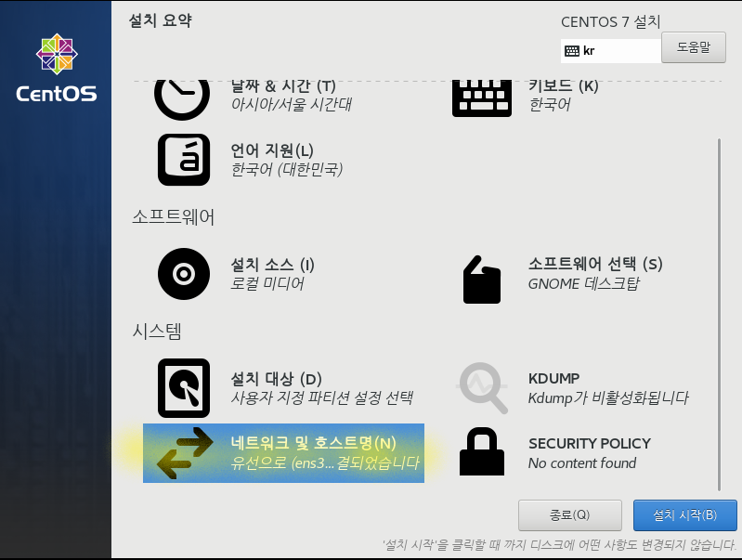Viewport: 742px width, 560px height.
Task: Open the SECURITY POLICY padlock icon
Action: [x=482, y=451]
